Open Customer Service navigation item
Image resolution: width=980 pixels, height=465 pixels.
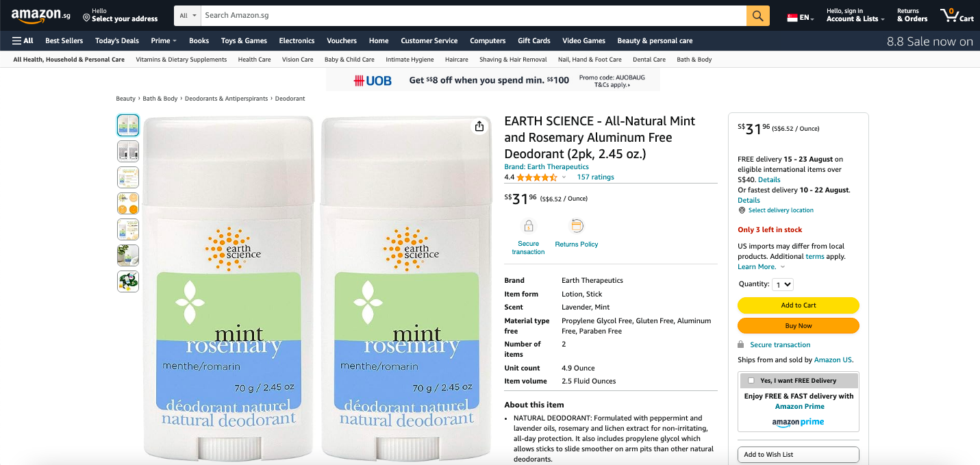tap(429, 40)
